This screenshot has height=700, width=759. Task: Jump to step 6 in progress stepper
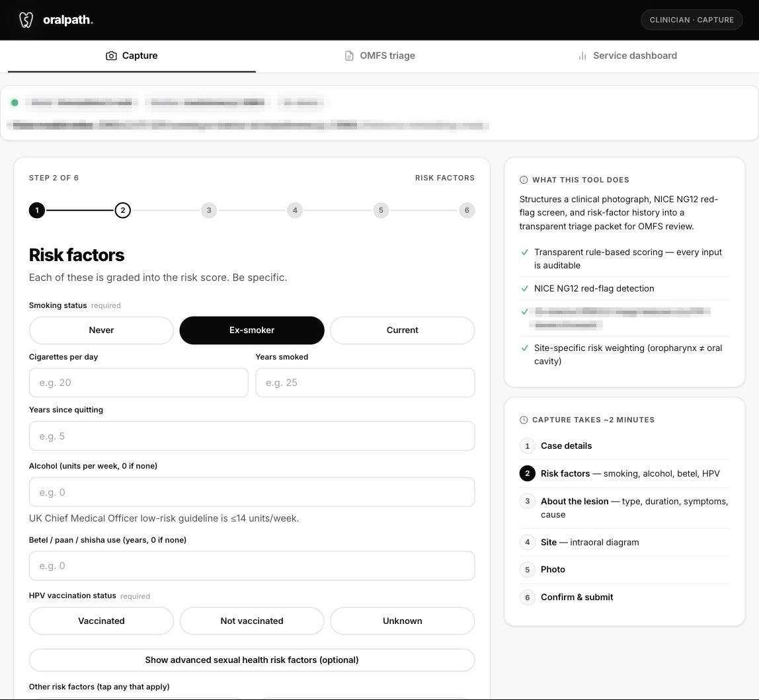tap(467, 210)
